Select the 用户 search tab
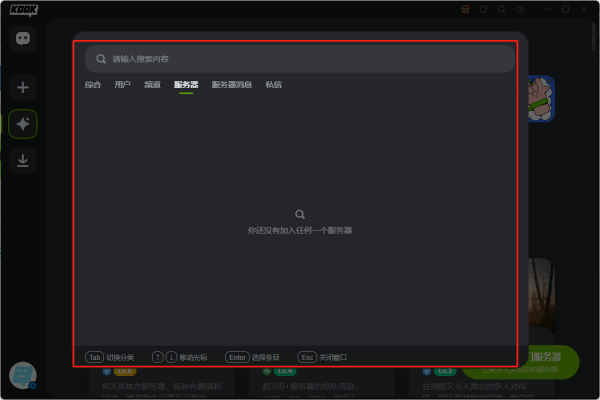Image resolution: width=600 pixels, height=400 pixels. click(x=122, y=85)
